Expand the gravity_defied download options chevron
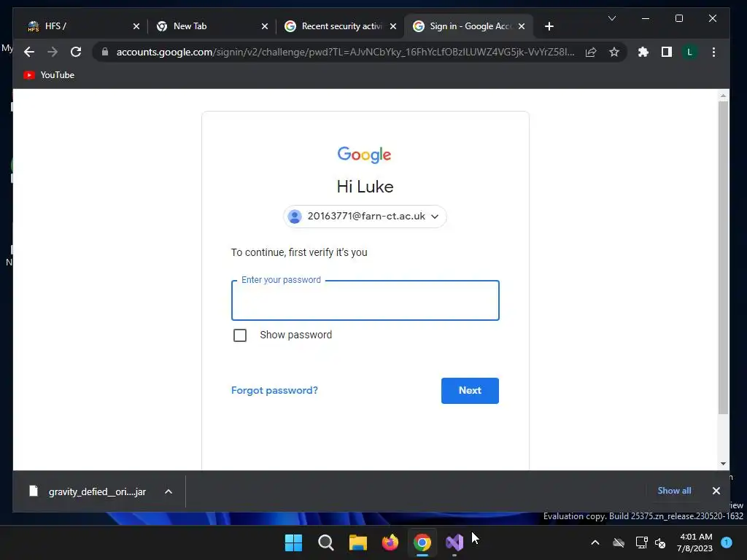 (x=169, y=491)
